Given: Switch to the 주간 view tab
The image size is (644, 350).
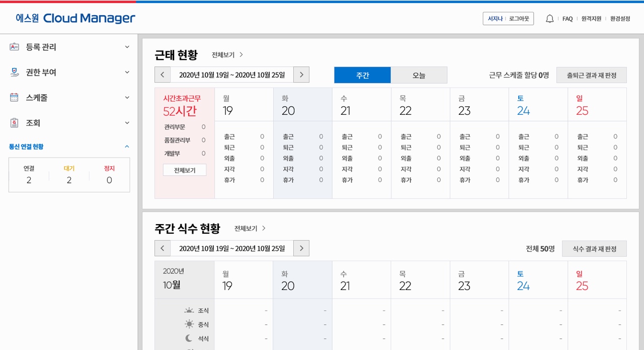Looking at the screenshot, I should pos(362,75).
